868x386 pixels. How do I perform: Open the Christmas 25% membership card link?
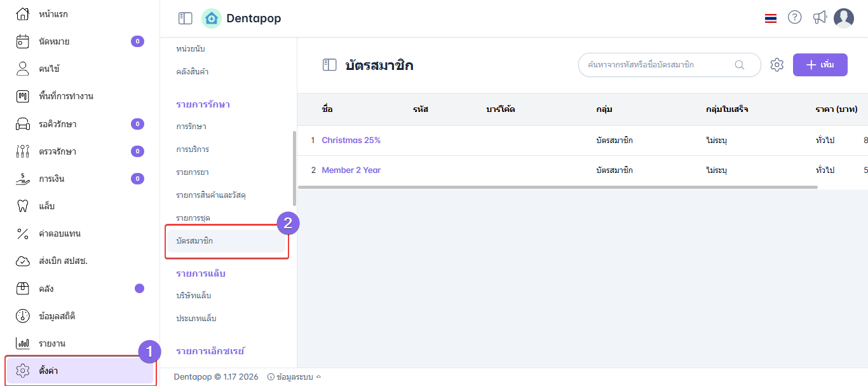tap(351, 141)
